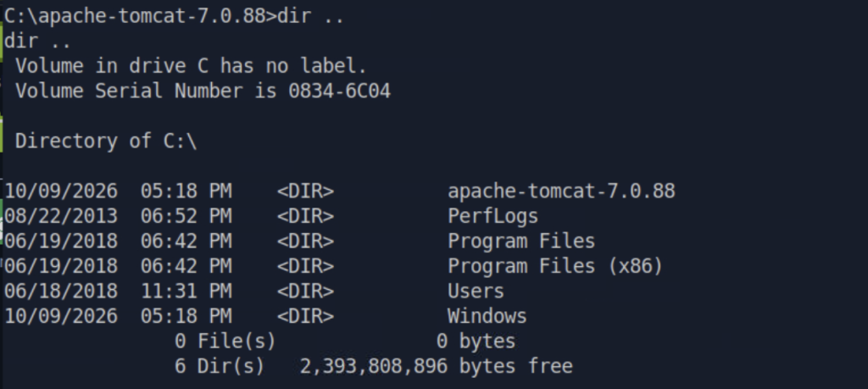
Task: Click the Users directory name
Action: coord(476,291)
